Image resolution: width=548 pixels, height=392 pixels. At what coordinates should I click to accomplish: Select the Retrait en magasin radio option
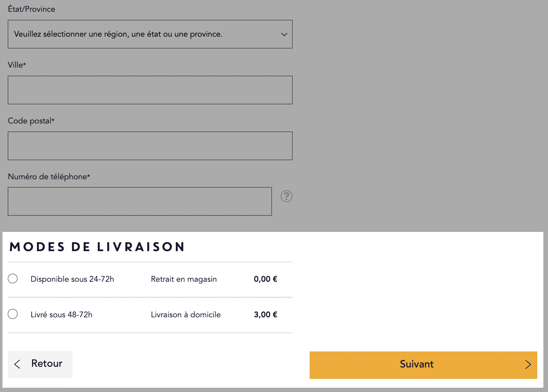click(x=13, y=279)
